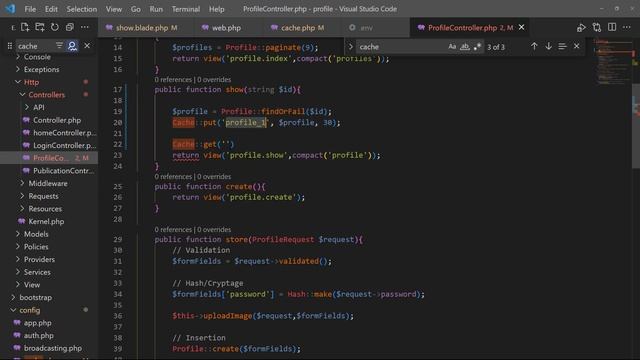Click the New File icon in Explorer
This screenshot has width=640, height=360.
25,27
